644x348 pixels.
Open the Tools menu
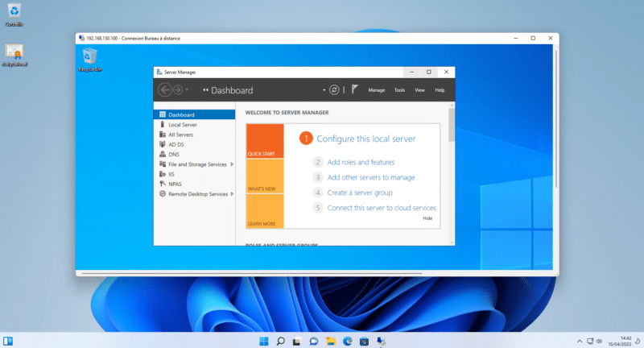(399, 90)
